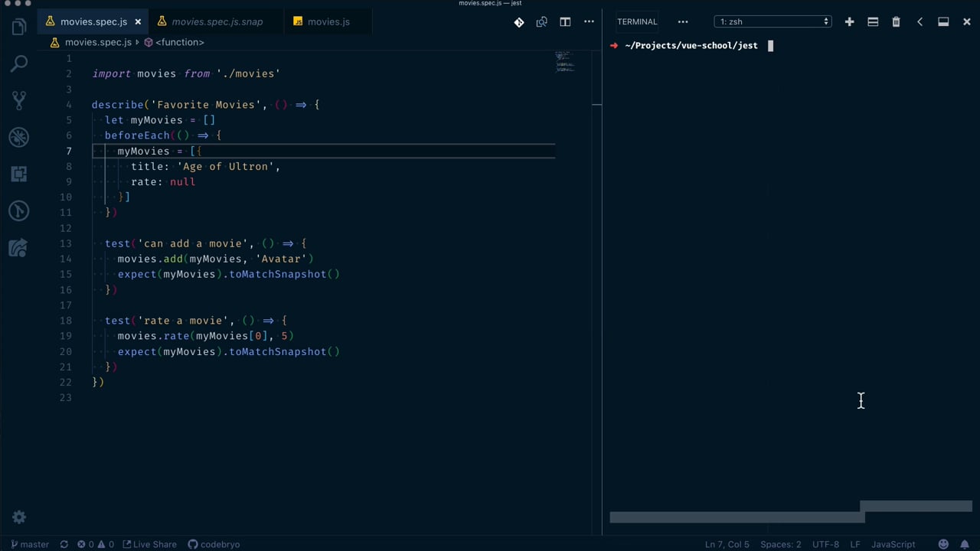Click the terminal horizontal scrollbar
980x551 pixels.
point(737,517)
